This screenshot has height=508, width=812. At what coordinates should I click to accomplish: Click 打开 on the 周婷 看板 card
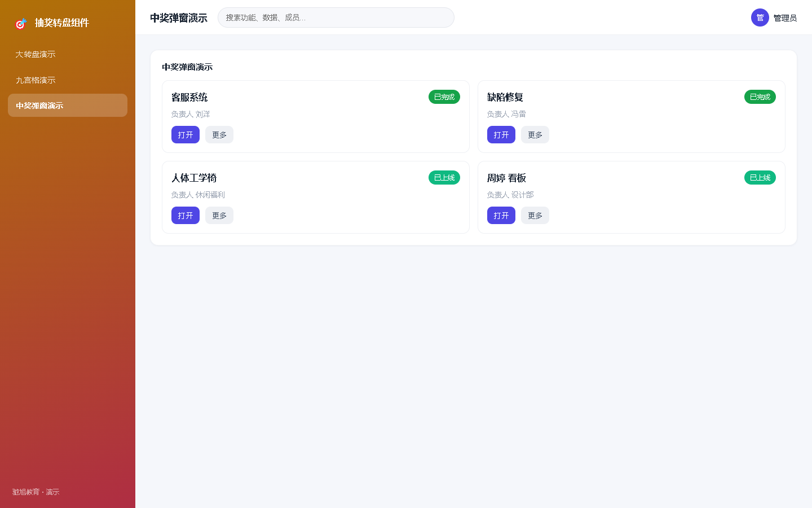501,216
